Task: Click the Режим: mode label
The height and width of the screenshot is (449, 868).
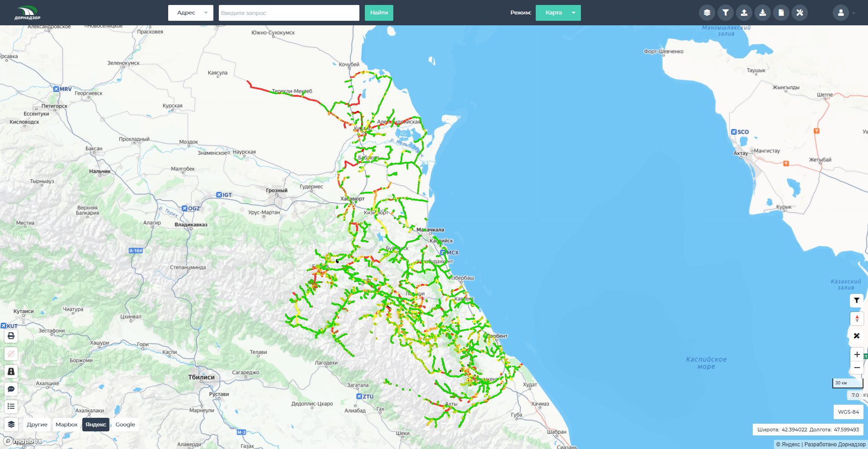Action: pyautogui.click(x=521, y=13)
